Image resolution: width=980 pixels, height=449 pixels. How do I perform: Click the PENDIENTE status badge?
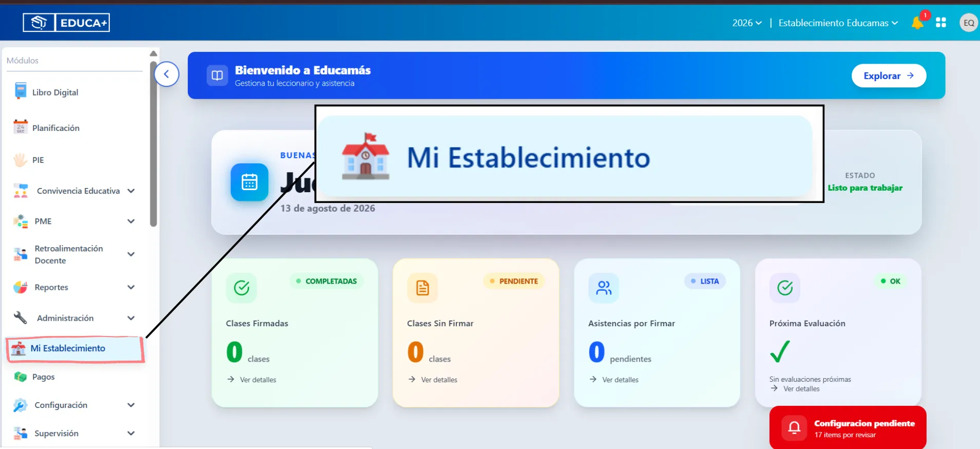tap(513, 281)
